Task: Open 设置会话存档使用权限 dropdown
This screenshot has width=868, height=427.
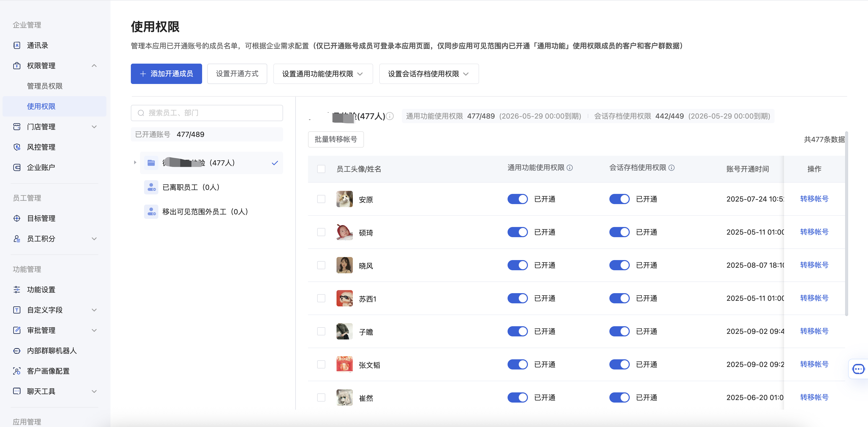Action: pyautogui.click(x=429, y=74)
